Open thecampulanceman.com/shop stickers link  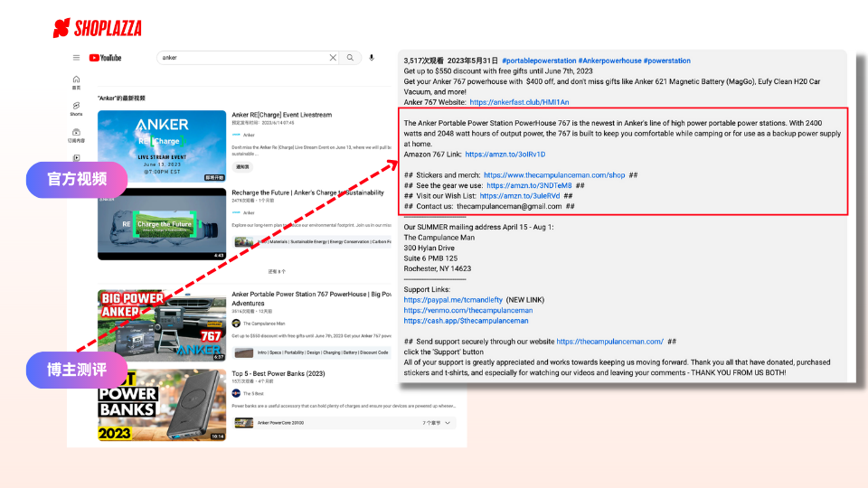[554, 175]
